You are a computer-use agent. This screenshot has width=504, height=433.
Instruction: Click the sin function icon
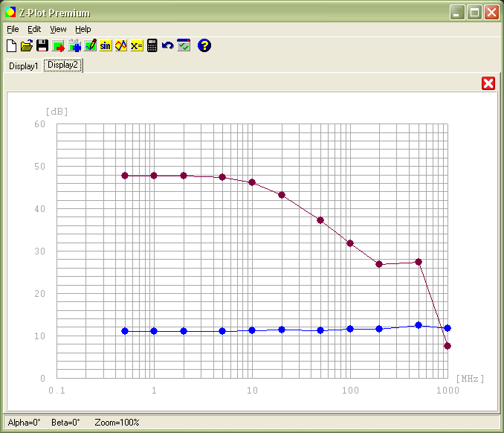click(x=106, y=46)
